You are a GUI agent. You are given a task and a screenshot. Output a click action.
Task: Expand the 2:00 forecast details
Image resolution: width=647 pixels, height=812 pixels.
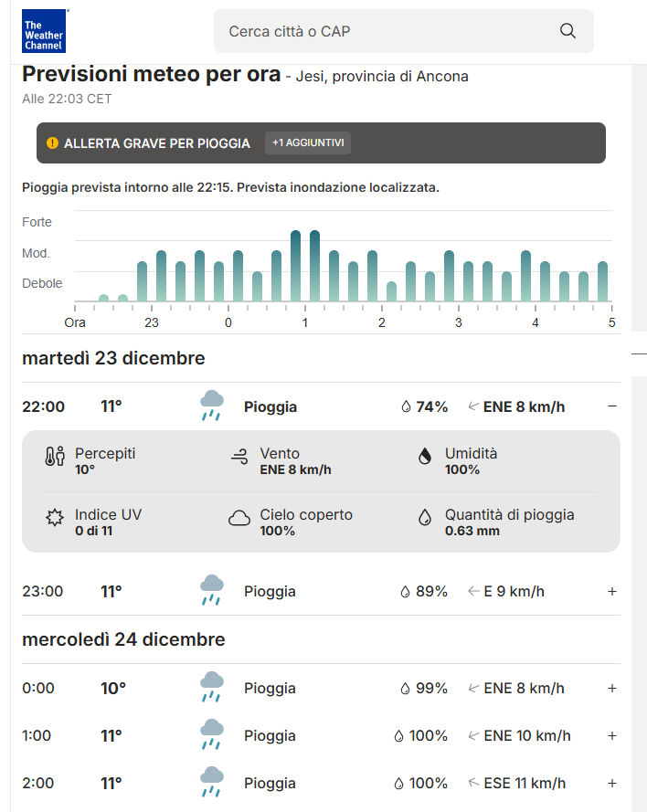click(x=612, y=783)
